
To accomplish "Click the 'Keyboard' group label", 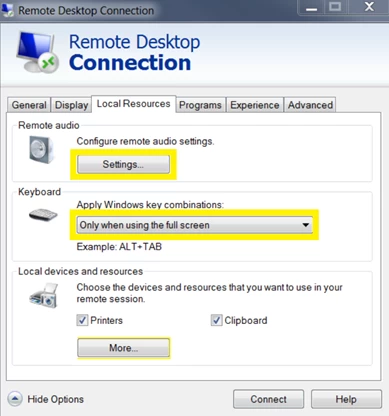I will 39,192.
